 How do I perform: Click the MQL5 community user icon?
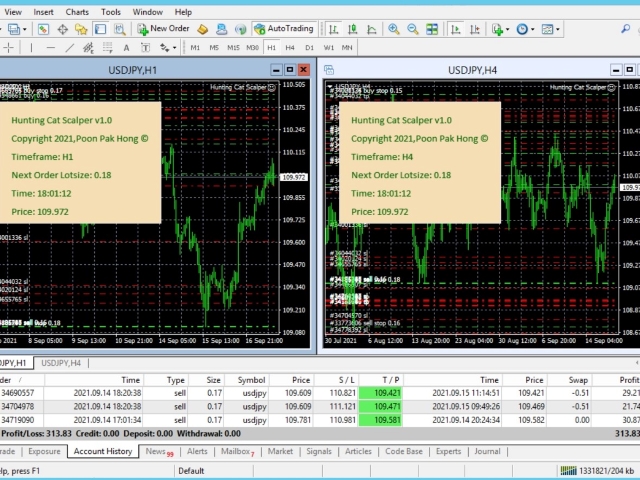pos(221,29)
